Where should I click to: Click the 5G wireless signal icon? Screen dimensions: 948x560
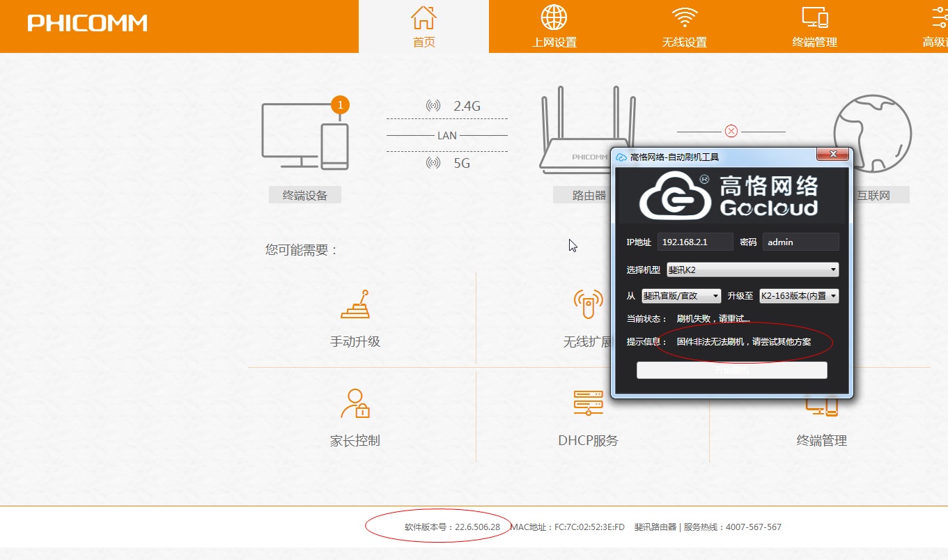pos(433,163)
